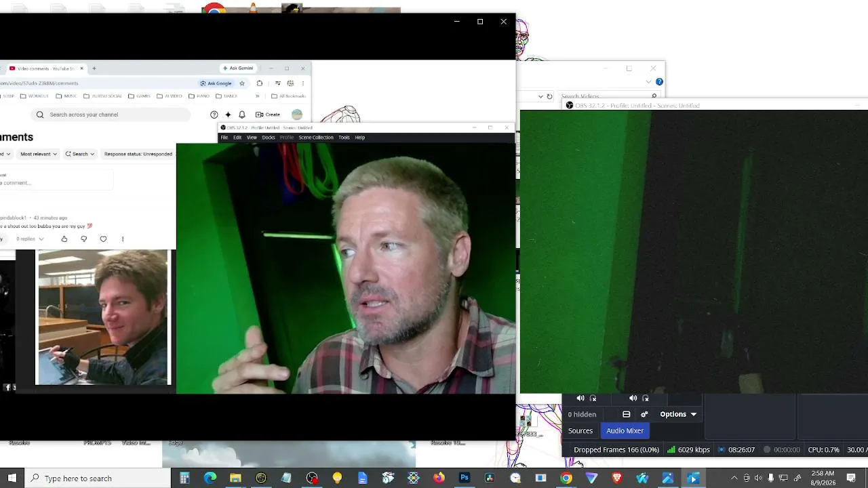Viewport: 868px width, 488px height.
Task: Click the Create button in YouTube Studio
Action: (x=268, y=115)
